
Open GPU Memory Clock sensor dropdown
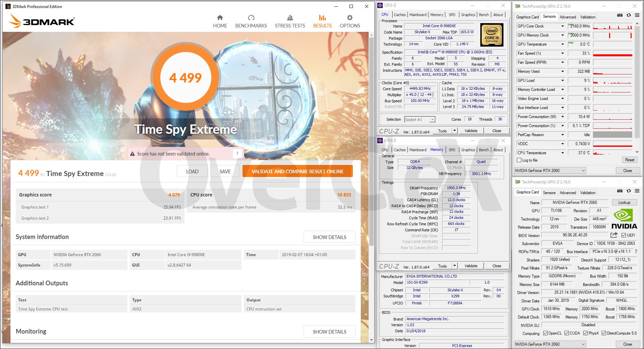click(x=562, y=35)
